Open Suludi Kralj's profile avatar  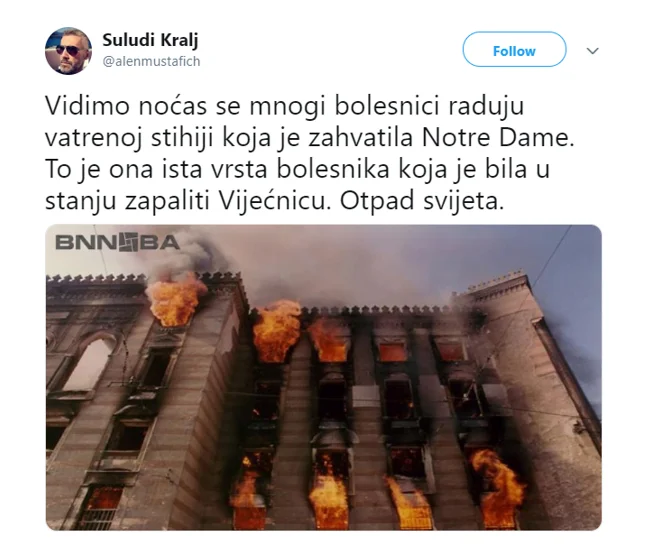pos(68,51)
